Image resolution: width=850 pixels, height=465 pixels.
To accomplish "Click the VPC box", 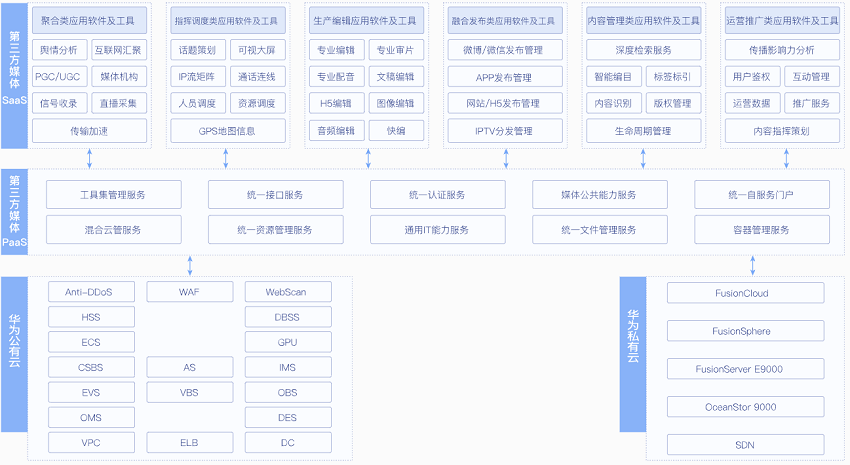I will (92, 442).
